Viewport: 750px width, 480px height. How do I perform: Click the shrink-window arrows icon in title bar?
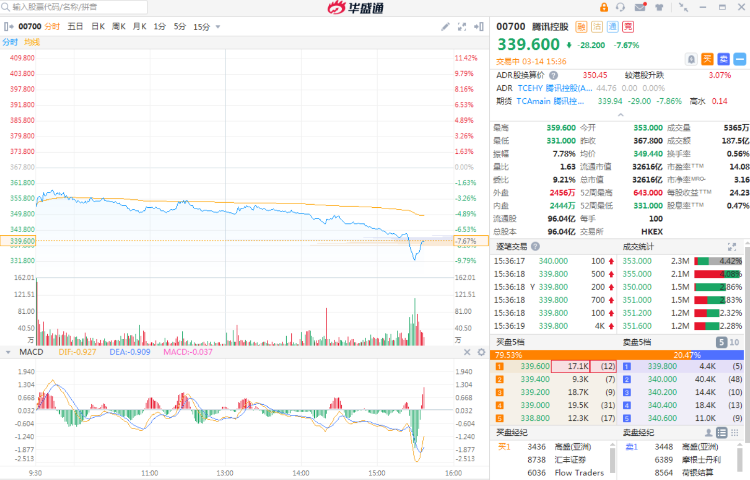pyautogui.click(x=684, y=7)
